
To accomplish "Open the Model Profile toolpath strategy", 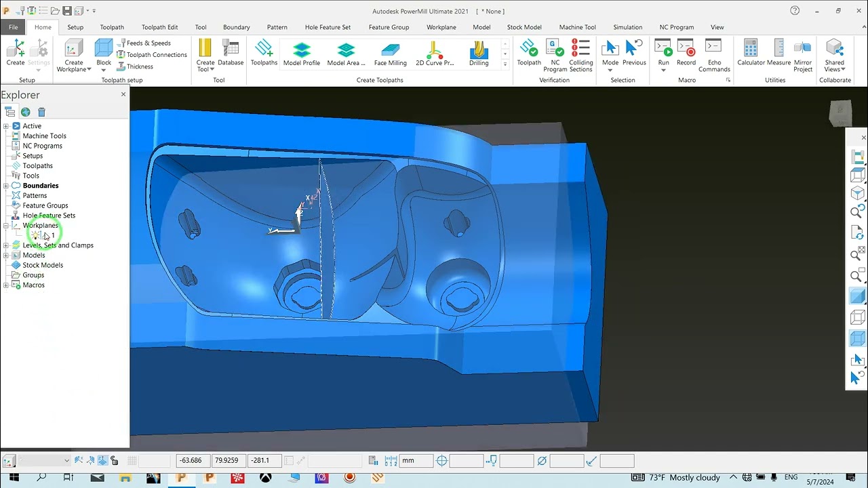I will [302, 53].
